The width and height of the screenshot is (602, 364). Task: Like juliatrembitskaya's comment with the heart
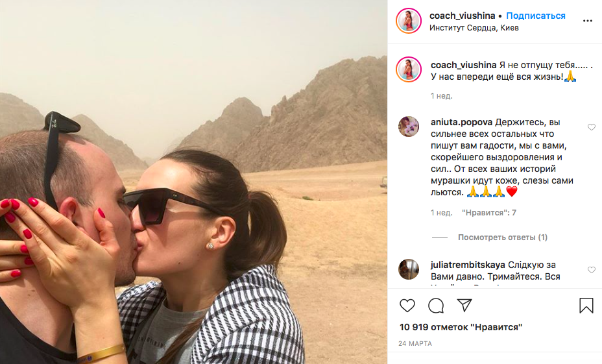tap(591, 270)
